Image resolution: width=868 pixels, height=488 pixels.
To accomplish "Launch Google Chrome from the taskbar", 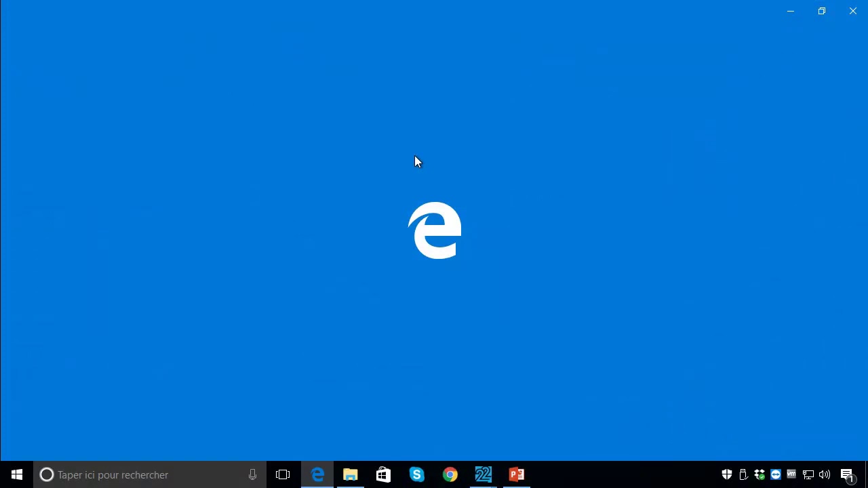I will [450, 474].
